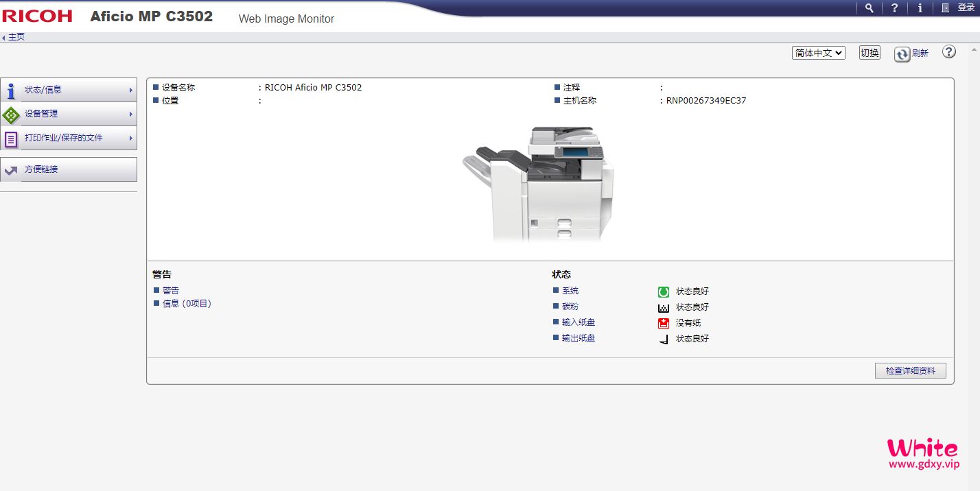Click the header info 'i' icon
This screenshot has height=491, width=980.
point(920,8)
